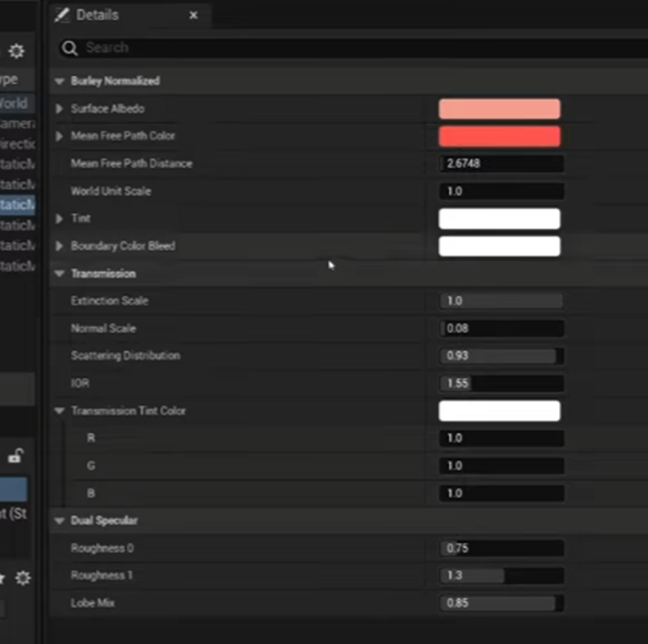Screen dimensions: 648x644
Task: Open the lower settings gear icon
Action: [x=22, y=578]
